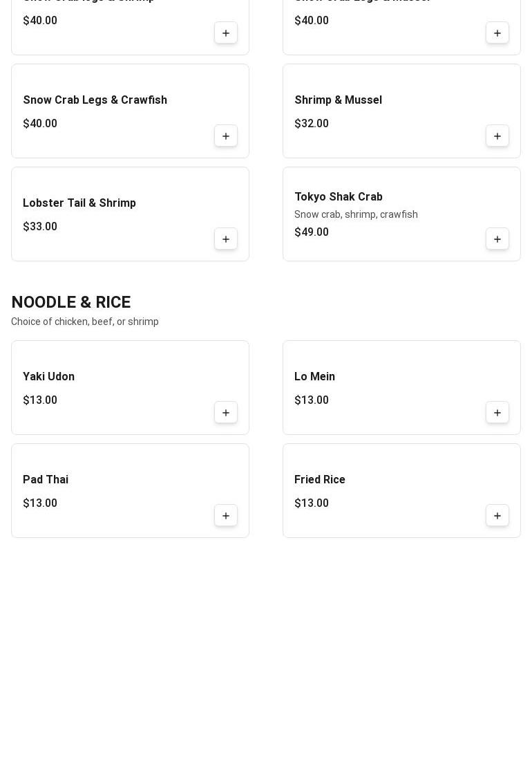Open the Yaki Udon menu item name
The height and width of the screenshot is (771, 532).
click(49, 377)
